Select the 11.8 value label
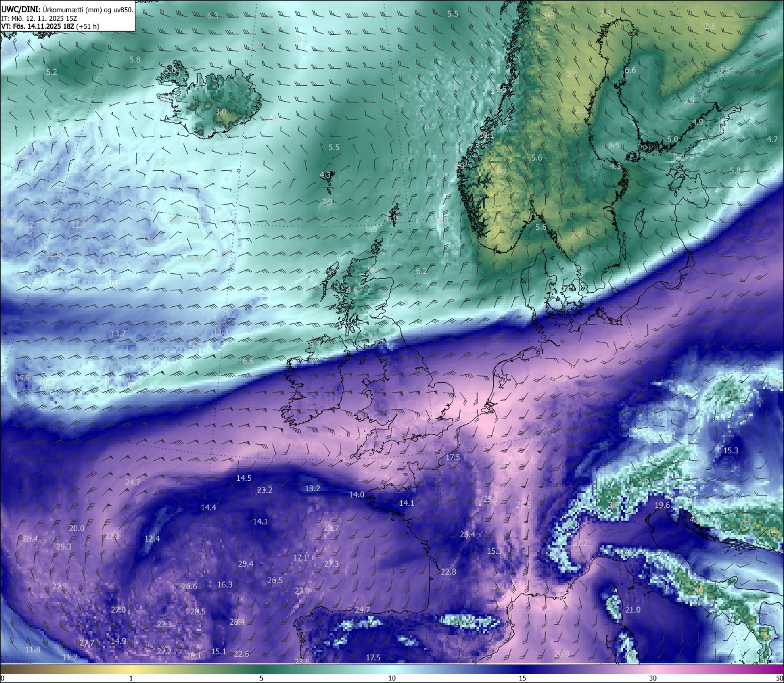784x683 pixels. pyautogui.click(x=32, y=649)
